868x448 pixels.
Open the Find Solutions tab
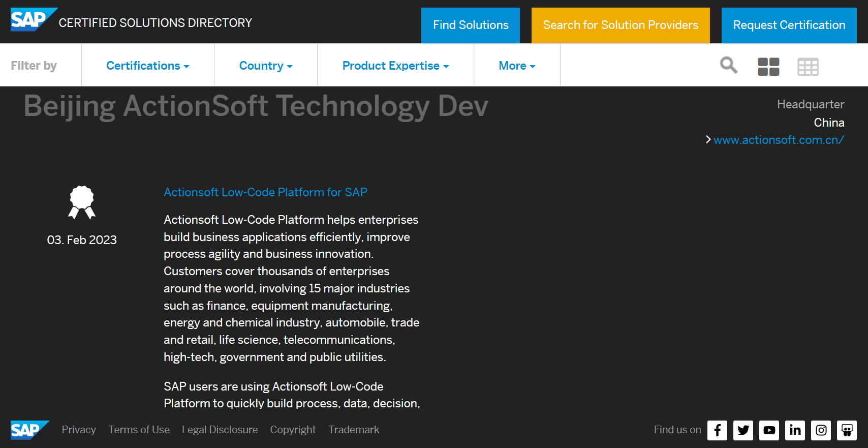[x=471, y=25]
